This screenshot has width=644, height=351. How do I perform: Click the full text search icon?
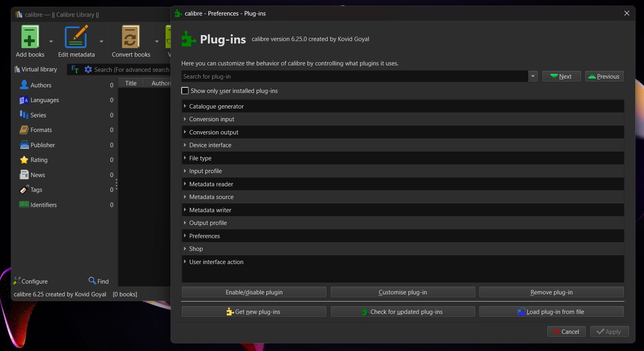coord(75,69)
